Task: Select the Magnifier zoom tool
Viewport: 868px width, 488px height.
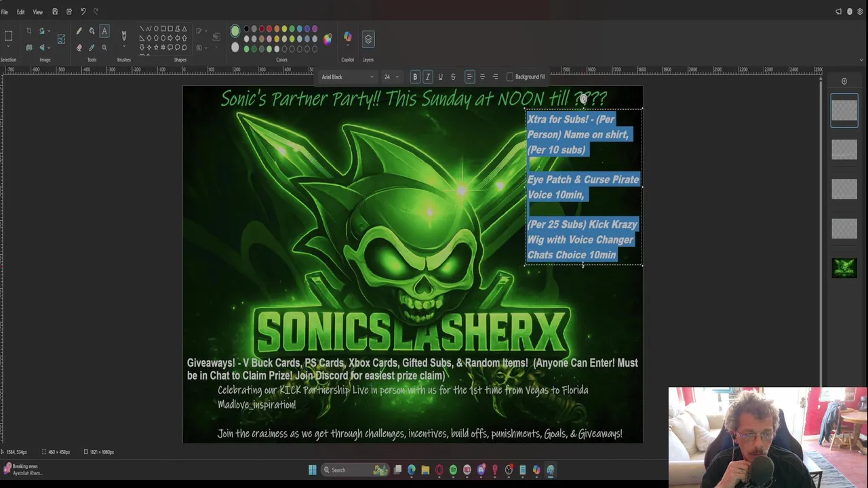Action: point(104,47)
